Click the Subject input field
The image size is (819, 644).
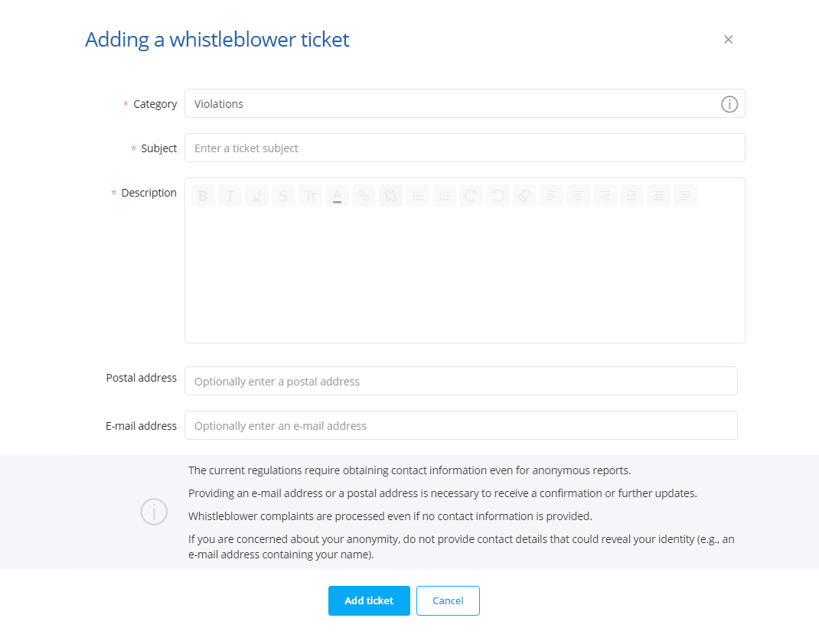(x=465, y=148)
